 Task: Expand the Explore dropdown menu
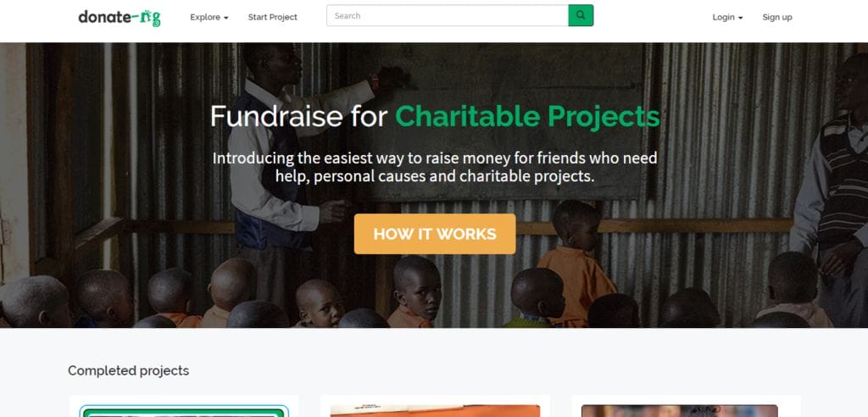[209, 17]
